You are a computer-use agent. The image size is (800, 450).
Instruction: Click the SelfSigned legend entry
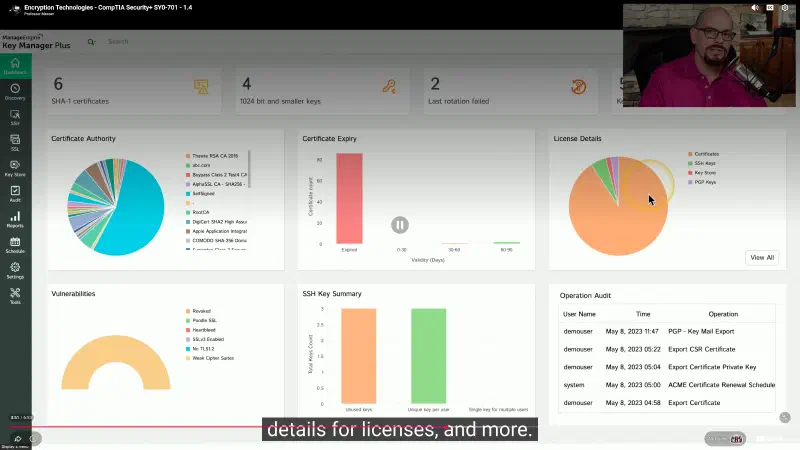200,194
